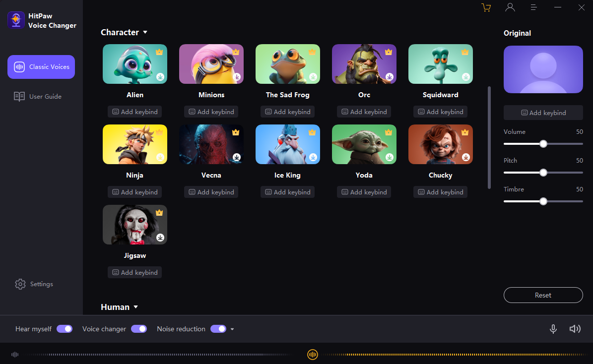
Task: Click the Pitch slider handle
Action: 543,173
